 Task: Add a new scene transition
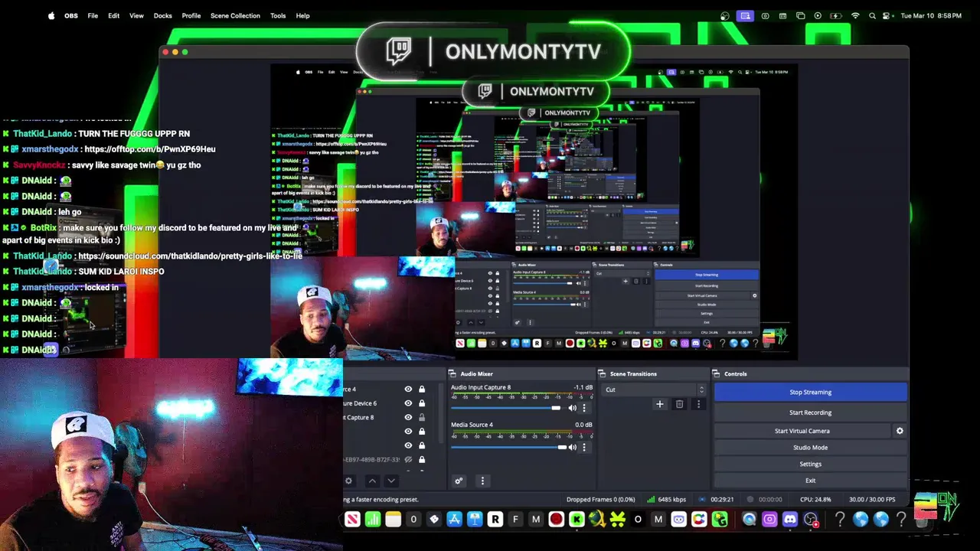point(659,404)
